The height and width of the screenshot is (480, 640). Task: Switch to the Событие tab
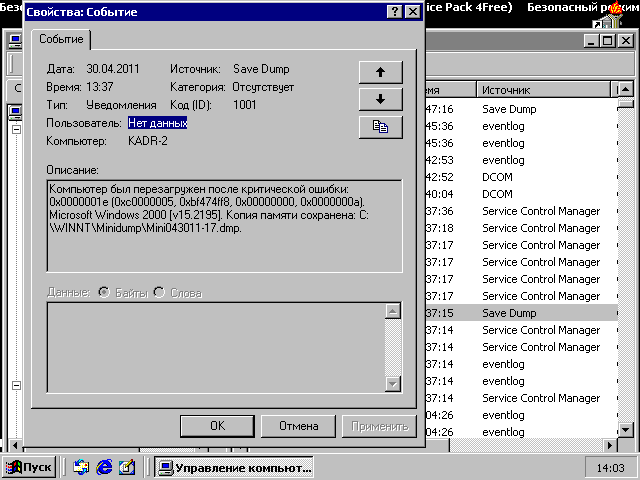[61, 39]
